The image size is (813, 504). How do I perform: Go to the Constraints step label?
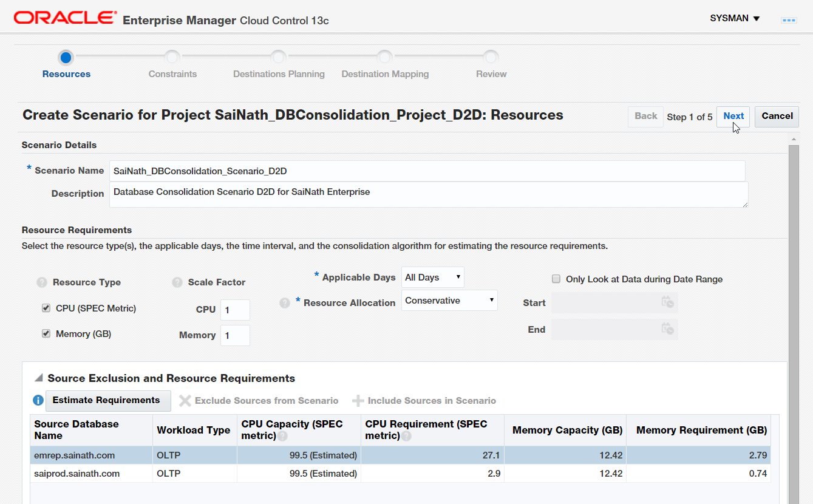[172, 74]
